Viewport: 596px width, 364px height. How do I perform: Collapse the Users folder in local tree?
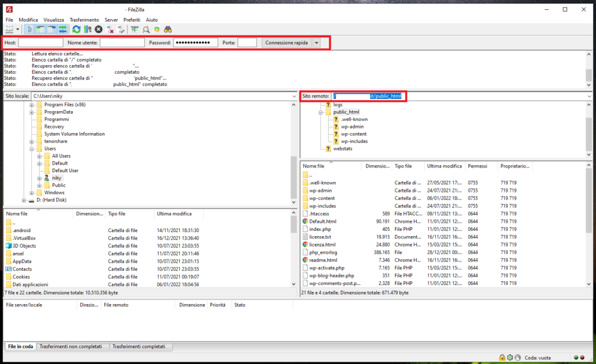32,149
